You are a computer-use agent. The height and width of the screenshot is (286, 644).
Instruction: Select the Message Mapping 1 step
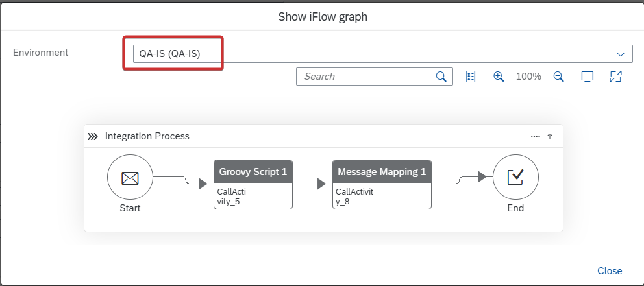(382, 184)
